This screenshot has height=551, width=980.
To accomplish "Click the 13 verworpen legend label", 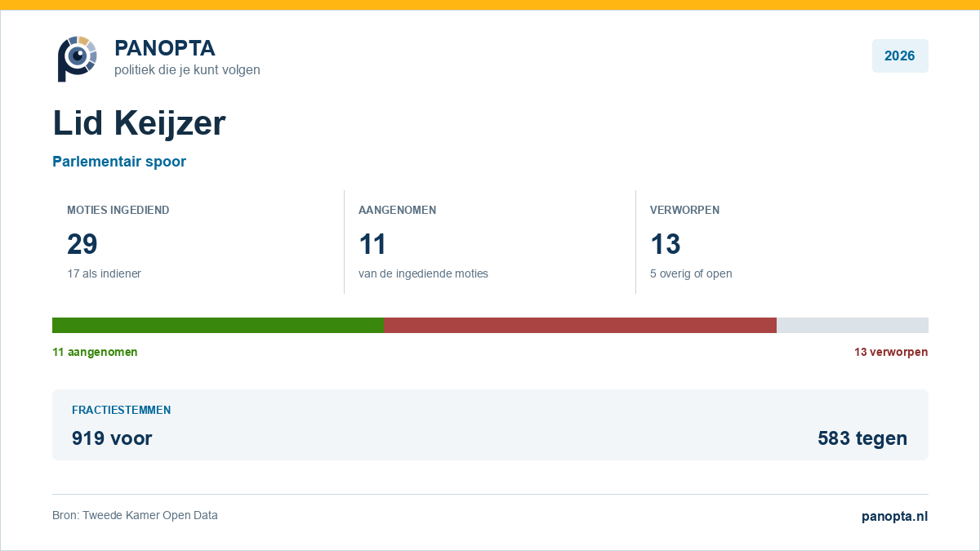I will pyautogui.click(x=891, y=352).
